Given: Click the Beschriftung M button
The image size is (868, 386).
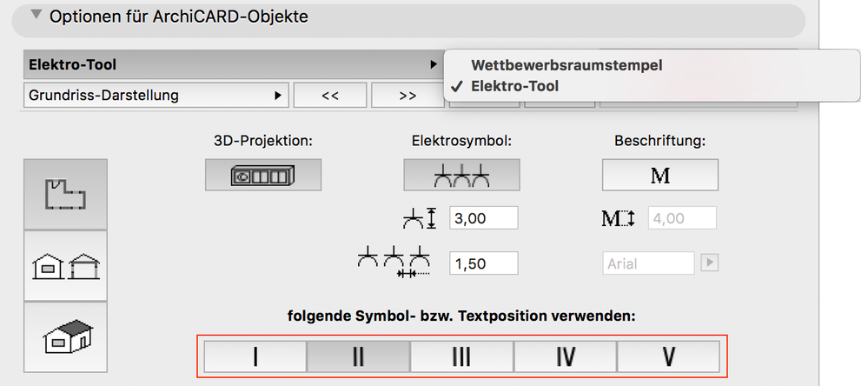Looking at the screenshot, I should click(x=659, y=175).
